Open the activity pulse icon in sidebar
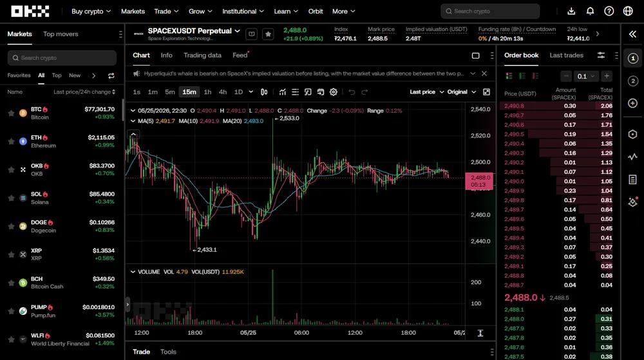This screenshot has width=644, height=360. 633,156
